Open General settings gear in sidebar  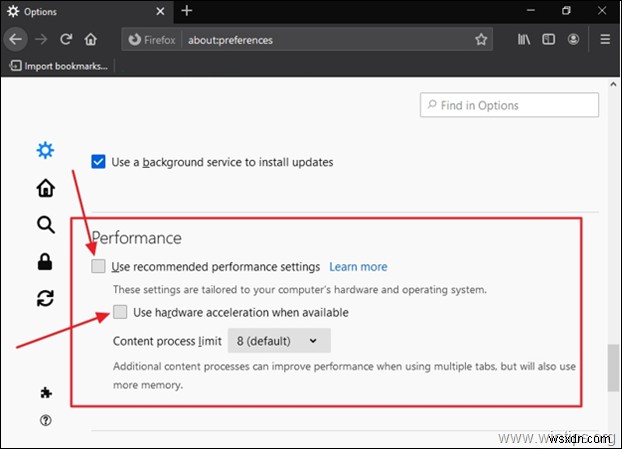click(x=45, y=151)
